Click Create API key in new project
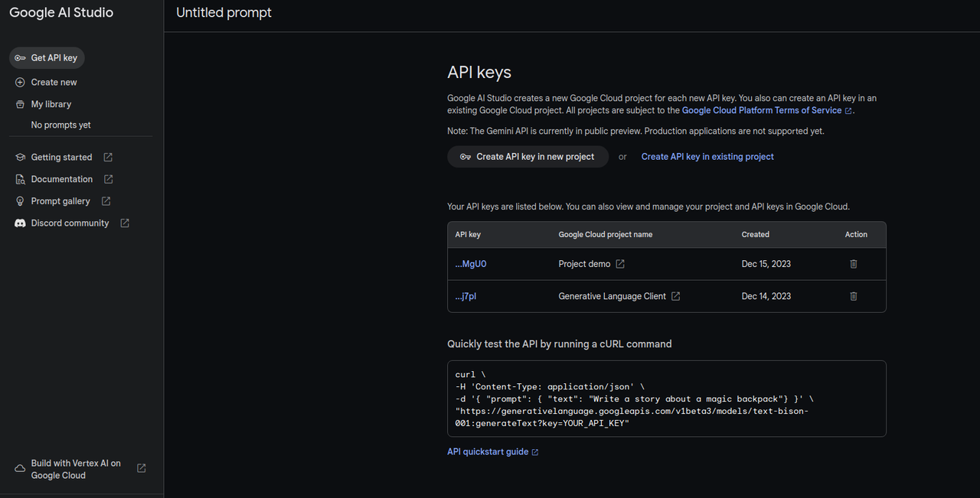The width and height of the screenshot is (980, 498). pyautogui.click(x=528, y=157)
